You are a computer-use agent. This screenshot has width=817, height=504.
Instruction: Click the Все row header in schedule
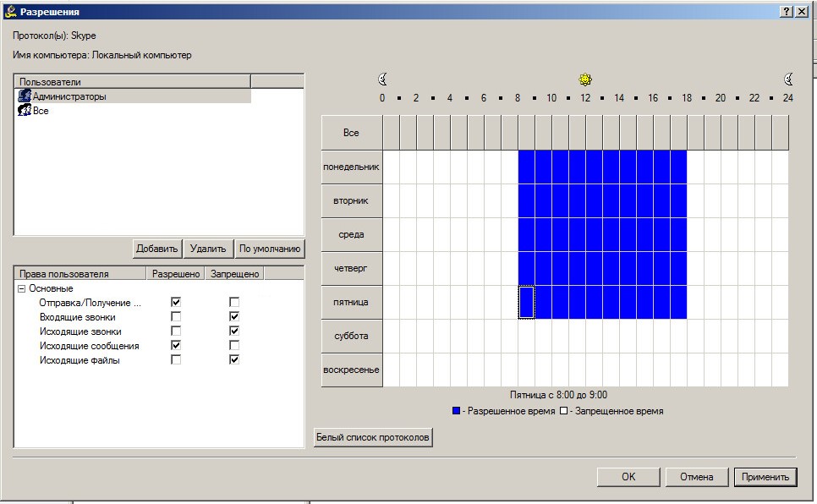(351, 133)
